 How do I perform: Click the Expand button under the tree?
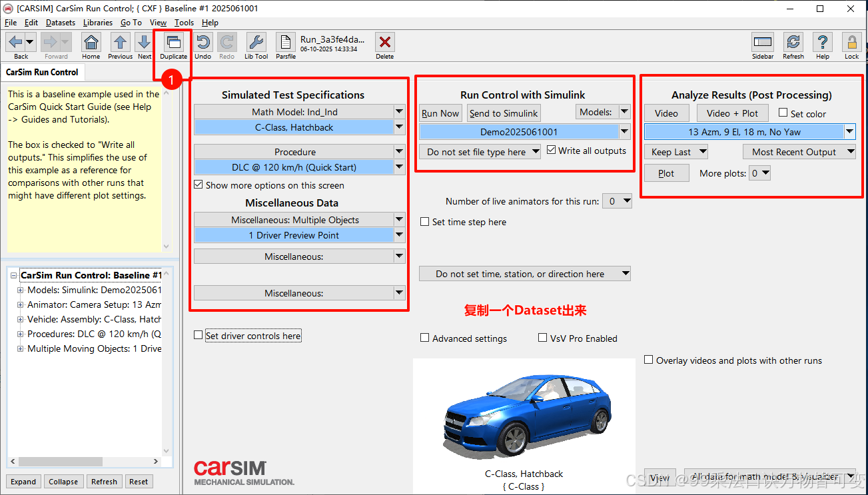point(23,482)
